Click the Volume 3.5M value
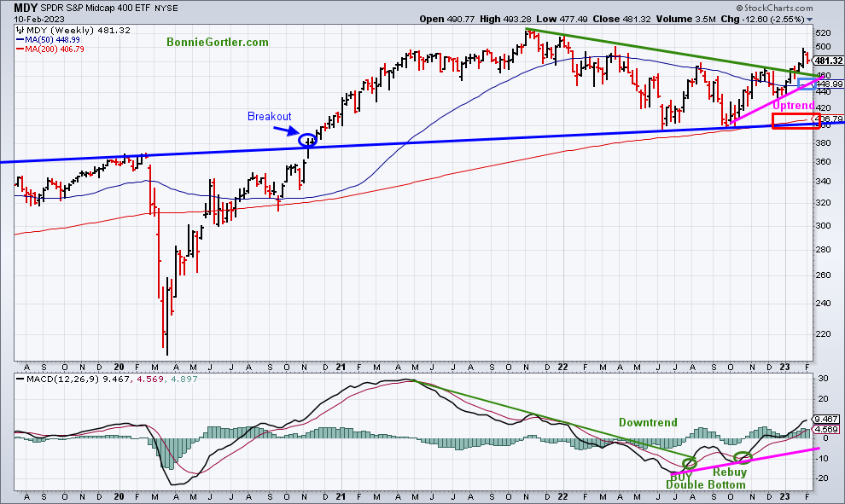 point(685,19)
